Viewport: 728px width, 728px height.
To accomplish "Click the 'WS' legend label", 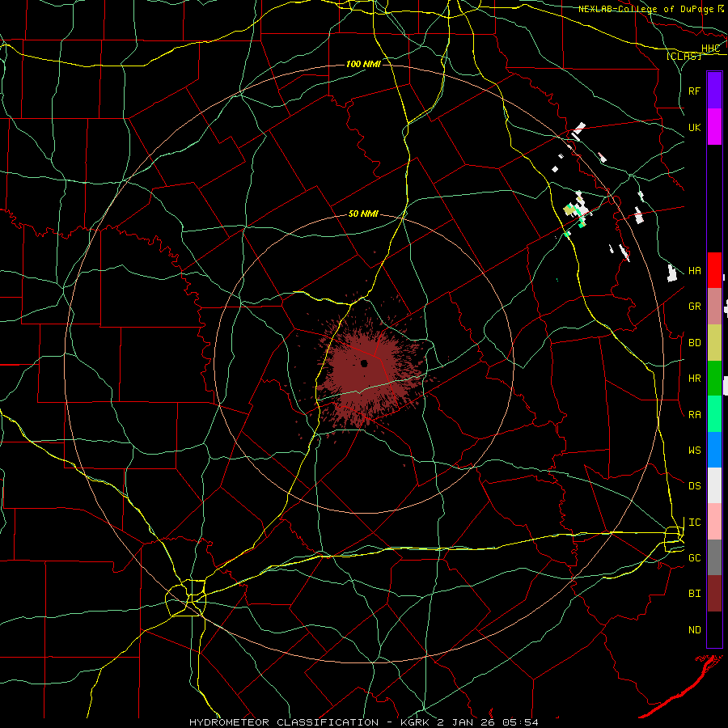I will point(694,451).
